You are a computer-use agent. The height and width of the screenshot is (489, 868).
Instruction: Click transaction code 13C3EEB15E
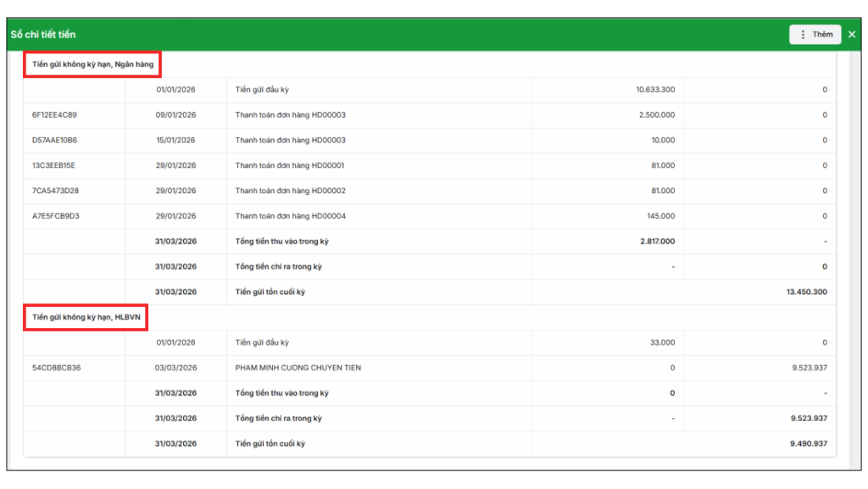[54, 166]
